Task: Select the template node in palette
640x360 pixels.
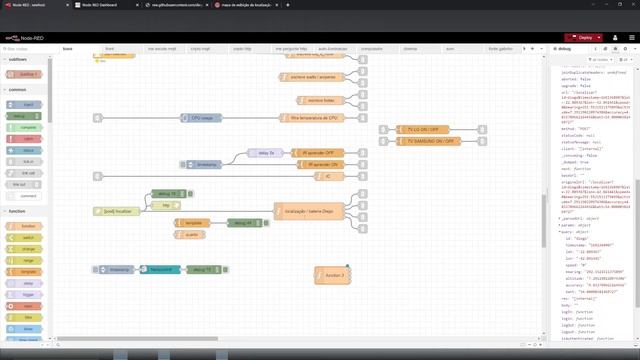Action: click(24, 272)
